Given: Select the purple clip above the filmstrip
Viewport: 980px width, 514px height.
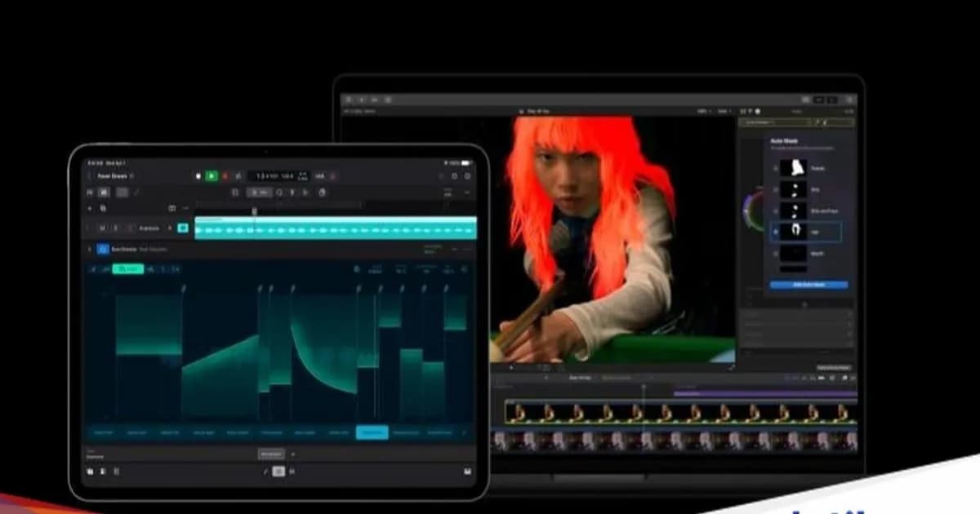Looking at the screenshot, I should pyautogui.click(x=765, y=394).
